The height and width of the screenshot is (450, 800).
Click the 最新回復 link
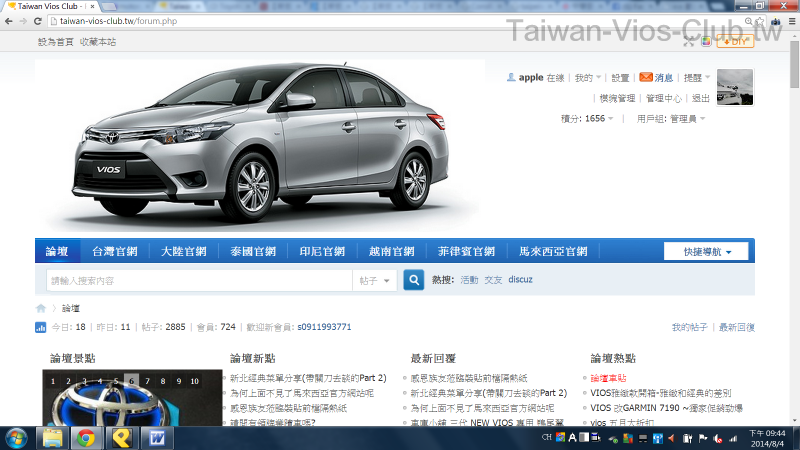(x=737, y=327)
